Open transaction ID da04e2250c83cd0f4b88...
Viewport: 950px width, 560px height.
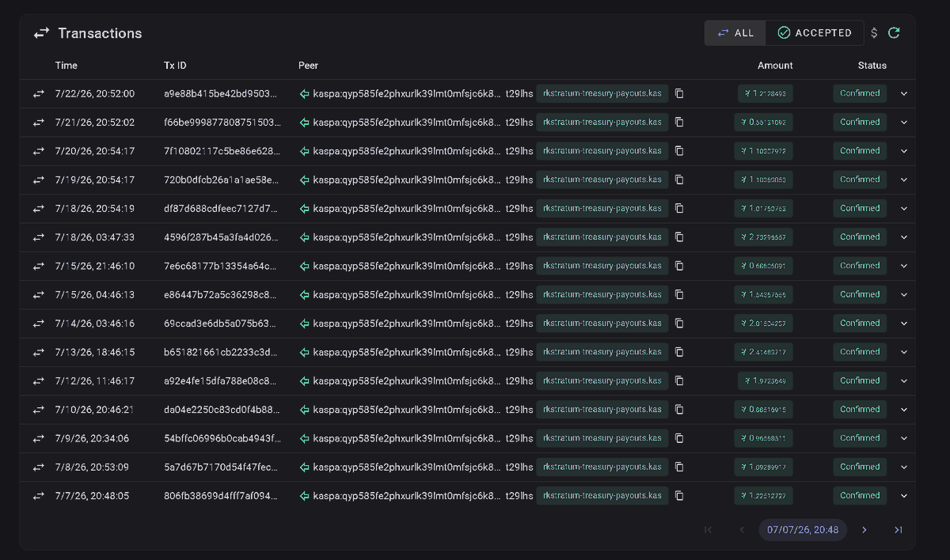(221, 410)
